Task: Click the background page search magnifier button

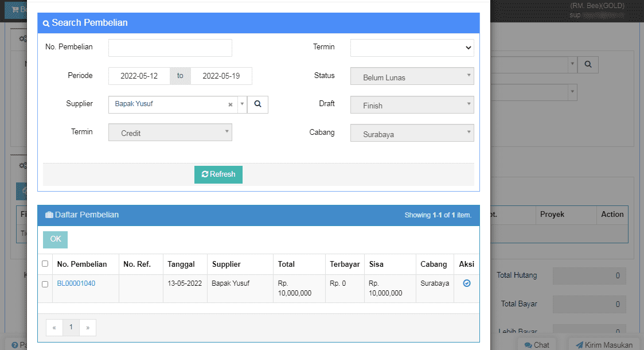Action: coord(588,64)
